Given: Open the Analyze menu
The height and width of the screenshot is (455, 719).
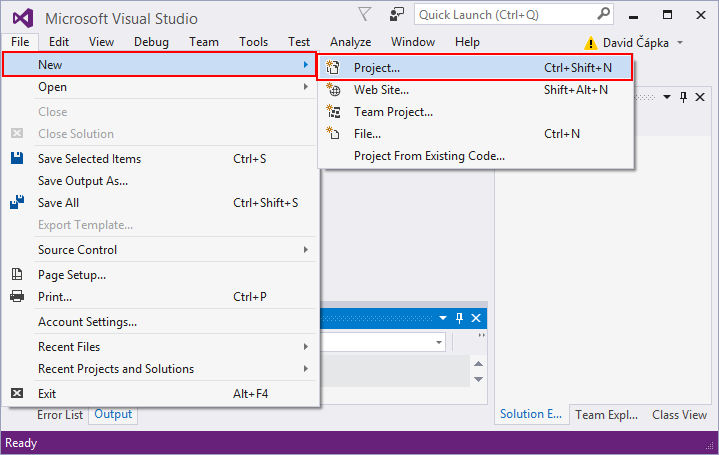Looking at the screenshot, I should click(x=350, y=42).
